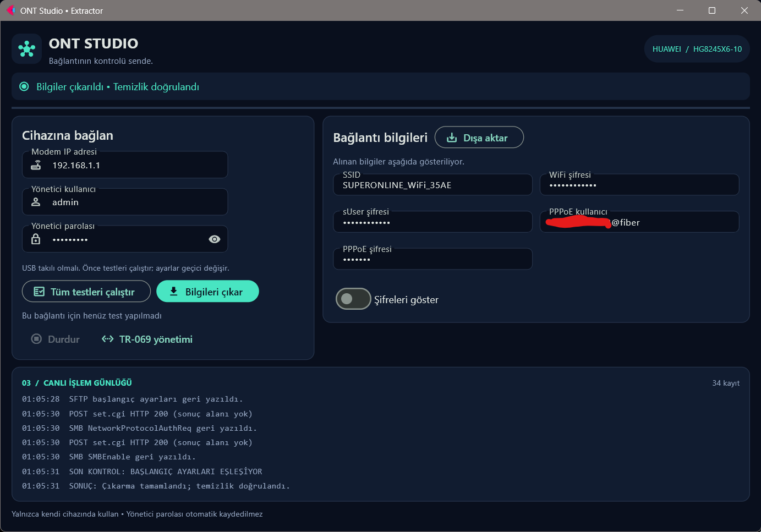Click log line 'SFTP başlangıç ayarları geri yazıldı.'
Screen dimensions: 761x532
pos(156,399)
